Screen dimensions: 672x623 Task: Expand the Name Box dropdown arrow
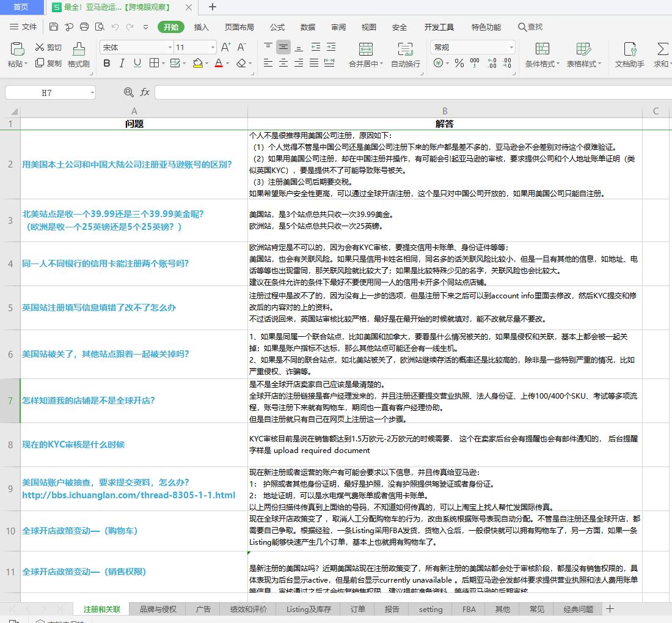[x=92, y=92]
